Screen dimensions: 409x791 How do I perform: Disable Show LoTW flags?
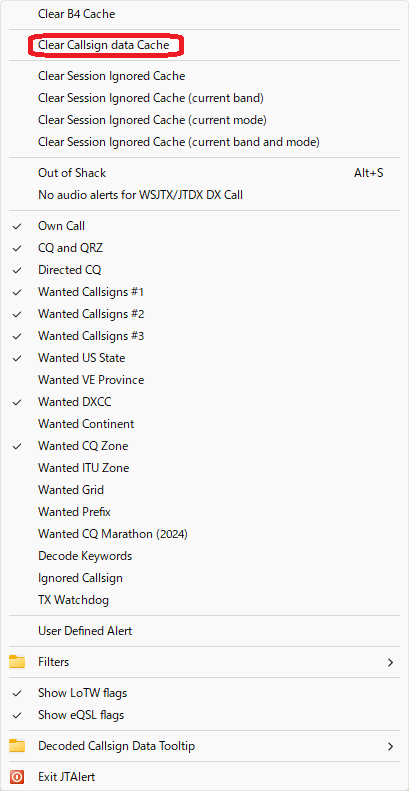[x=204, y=693]
